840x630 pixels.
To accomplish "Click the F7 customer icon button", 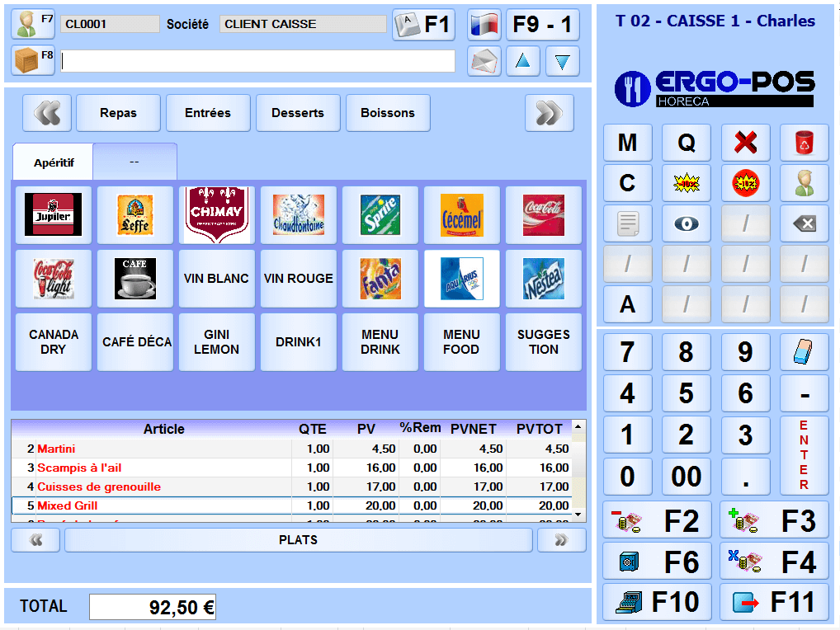I will click(x=33, y=24).
